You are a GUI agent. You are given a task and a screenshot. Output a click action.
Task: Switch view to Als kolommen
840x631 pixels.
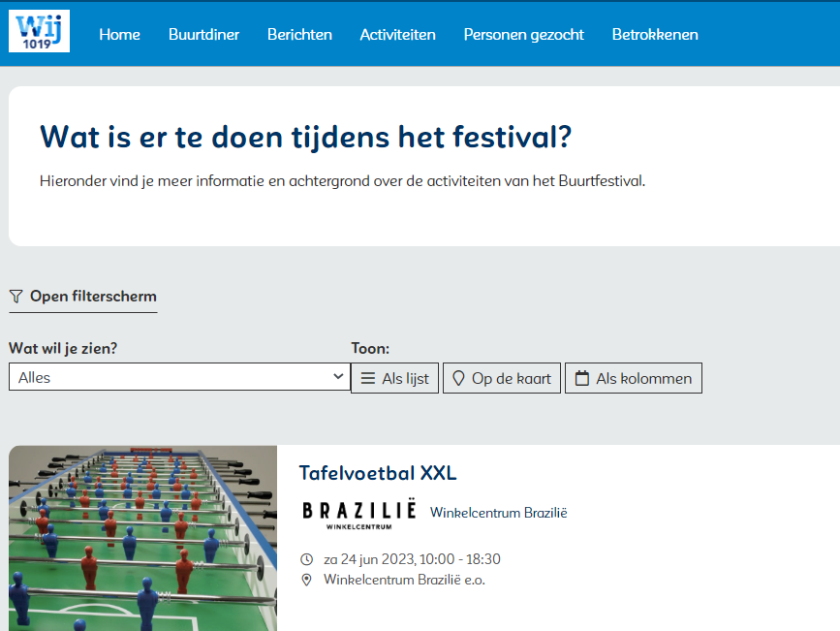[x=634, y=378]
